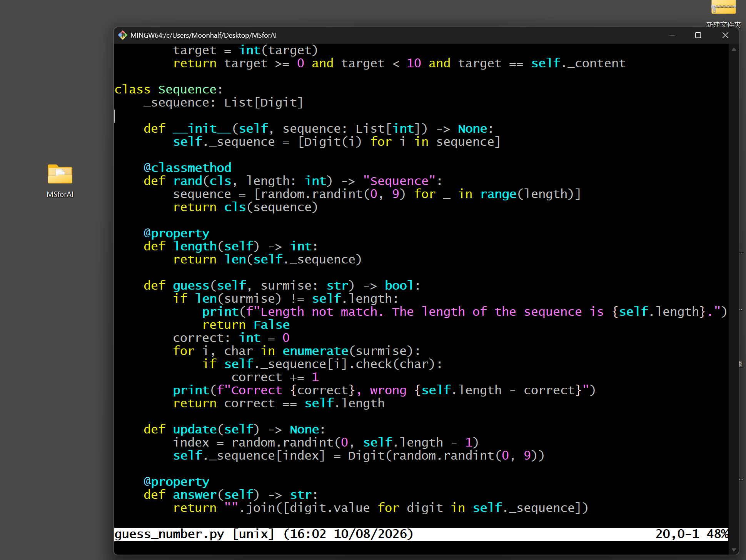
Task: Click the terminal scrollbar up arrow
Action: pyautogui.click(x=734, y=49)
